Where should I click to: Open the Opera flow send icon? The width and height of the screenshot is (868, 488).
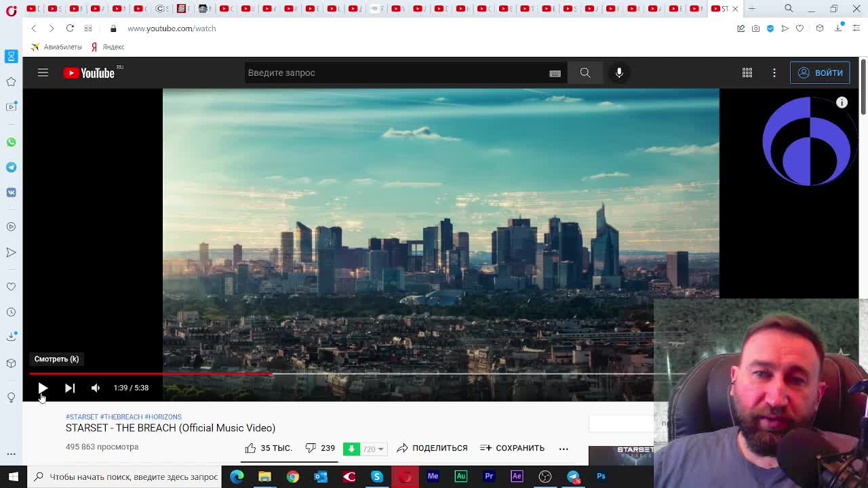tap(785, 28)
